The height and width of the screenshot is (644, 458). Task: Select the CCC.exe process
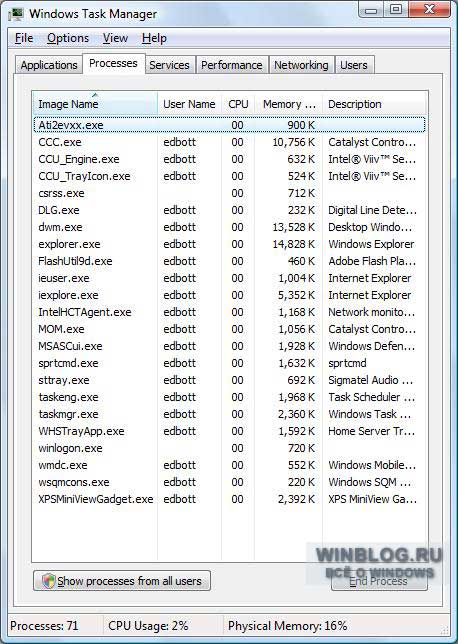[x=229, y=142]
